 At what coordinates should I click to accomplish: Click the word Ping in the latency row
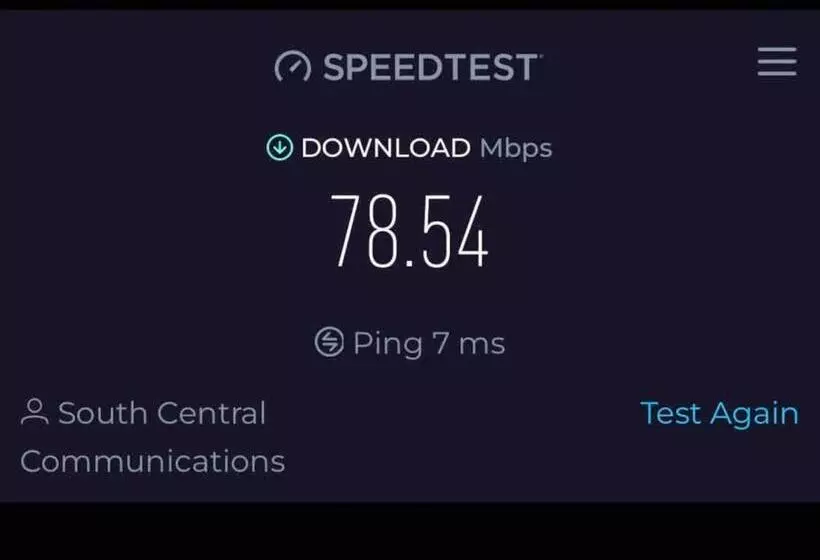pos(388,344)
